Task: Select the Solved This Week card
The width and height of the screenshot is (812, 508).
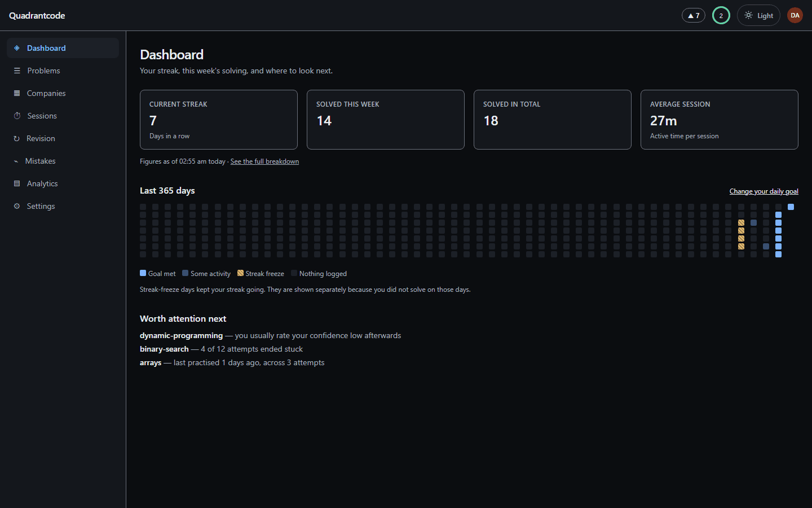Action: coord(386,120)
